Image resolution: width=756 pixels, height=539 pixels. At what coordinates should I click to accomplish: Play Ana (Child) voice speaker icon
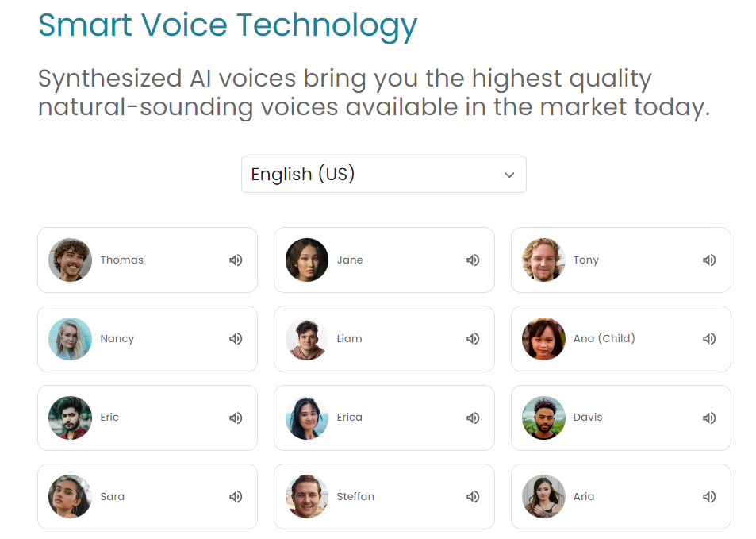coord(708,339)
